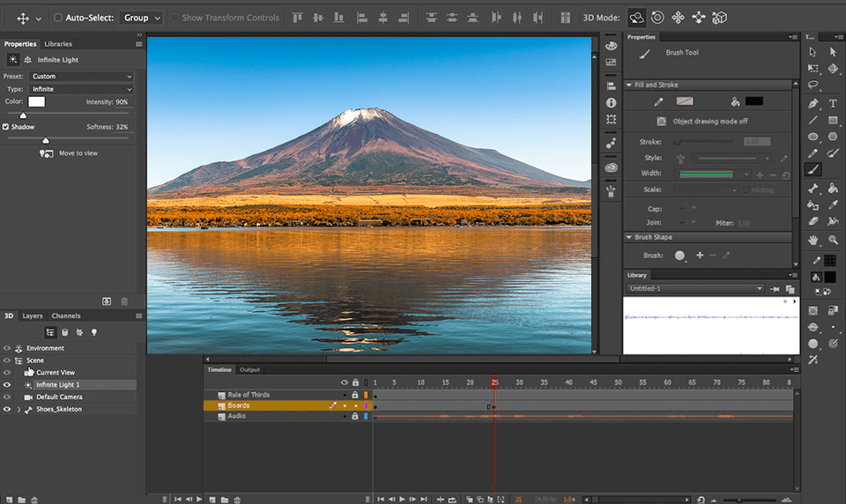
Task: Select the Line tool
Action: point(813,120)
